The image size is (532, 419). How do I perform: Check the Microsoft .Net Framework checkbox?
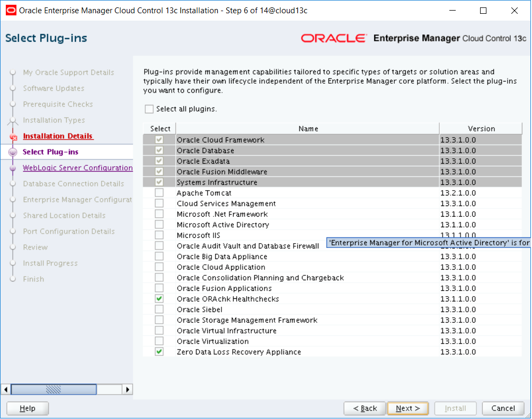(x=159, y=214)
